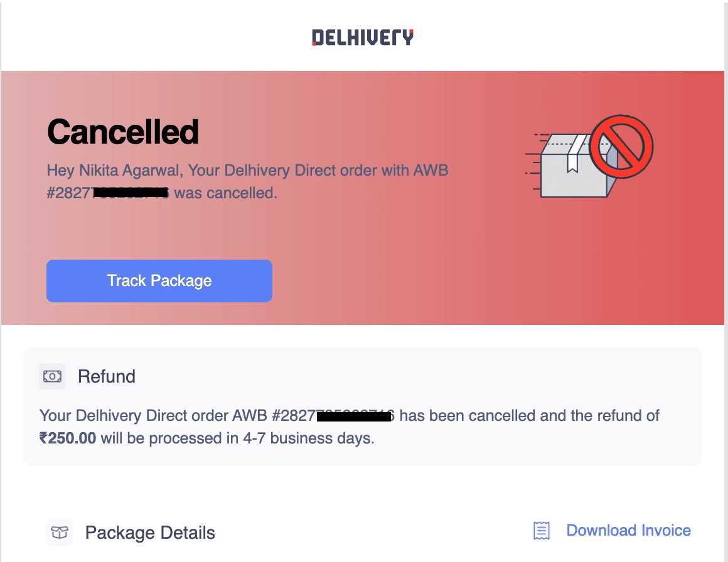Click the '4-7 business days' text
This screenshot has height=562, width=728.
pyautogui.click(x=309, y=438)
